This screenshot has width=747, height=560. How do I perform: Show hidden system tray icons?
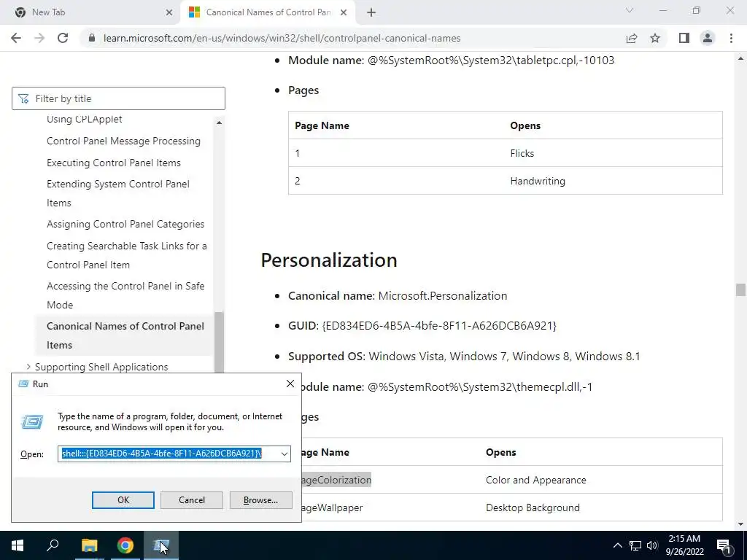[617, 545]
